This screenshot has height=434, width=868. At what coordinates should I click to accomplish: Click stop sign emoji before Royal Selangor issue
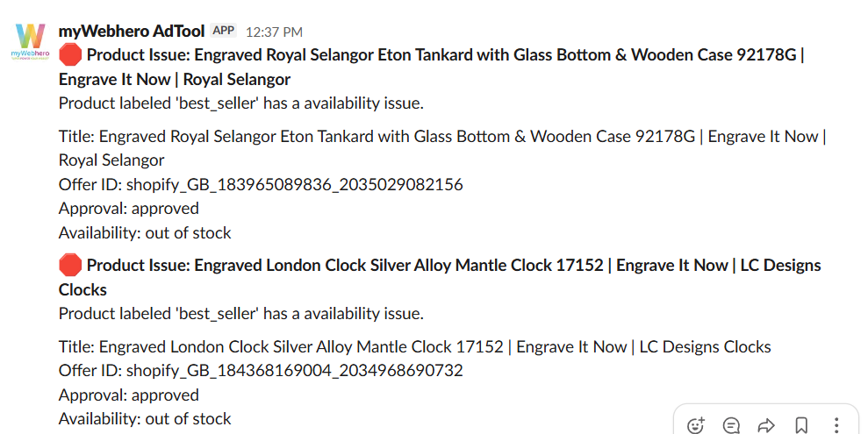pyautogui.click(x=70, y=56)
